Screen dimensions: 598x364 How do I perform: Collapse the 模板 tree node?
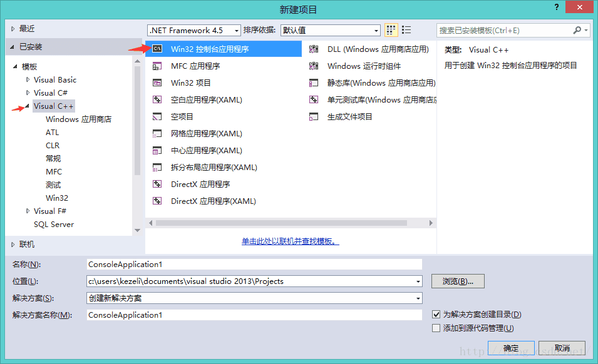15,67
